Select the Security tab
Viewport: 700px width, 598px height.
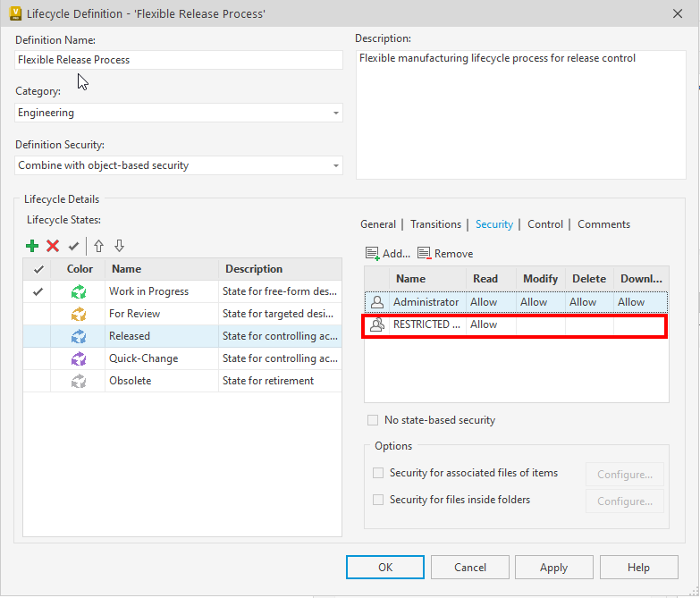pos(494,224)
